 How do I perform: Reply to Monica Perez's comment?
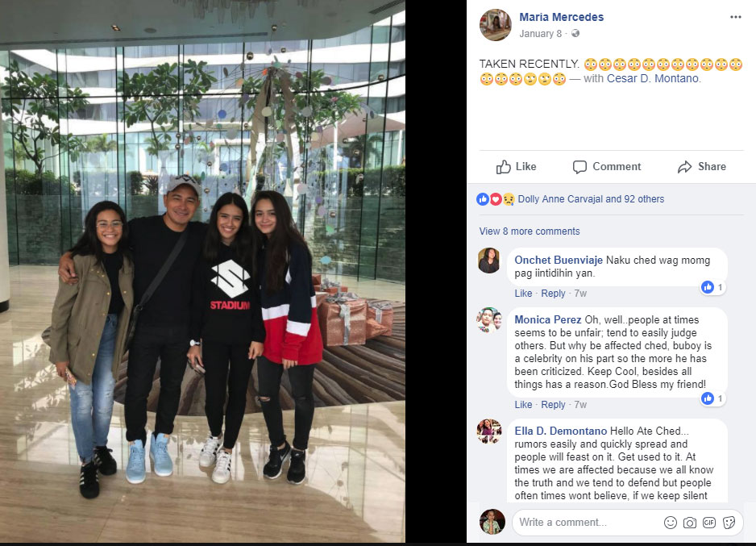pos(553,405)
